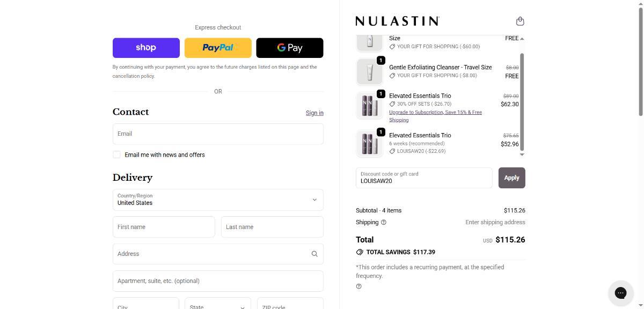The height and width of the screenshot is (309, 644).
Task: Check out using Google Pay
Action: [290, 48]
